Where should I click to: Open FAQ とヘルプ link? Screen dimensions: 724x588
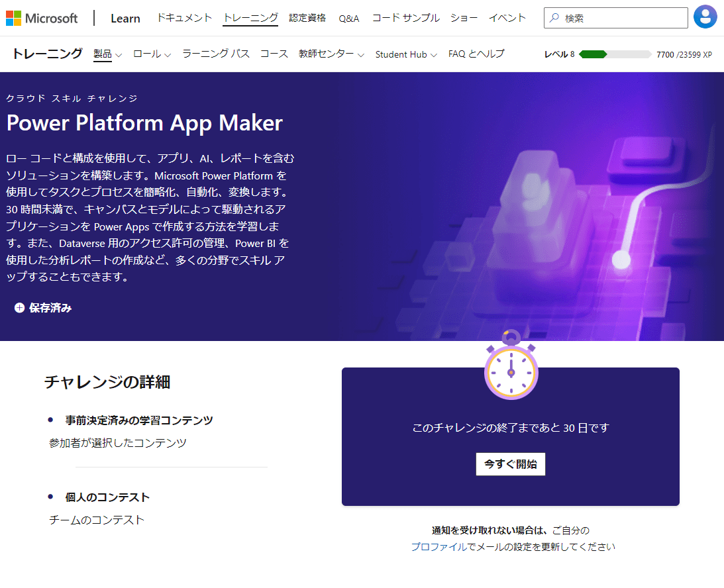pyautogui.click(x=476, y=54)
